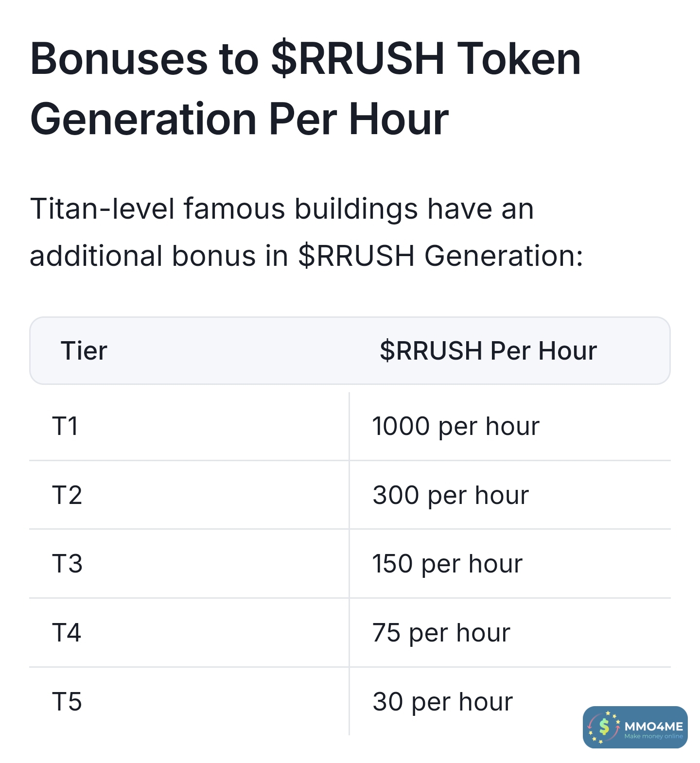Click the '1000 per hour' value

pyautogui.click(x=455, y=426)
